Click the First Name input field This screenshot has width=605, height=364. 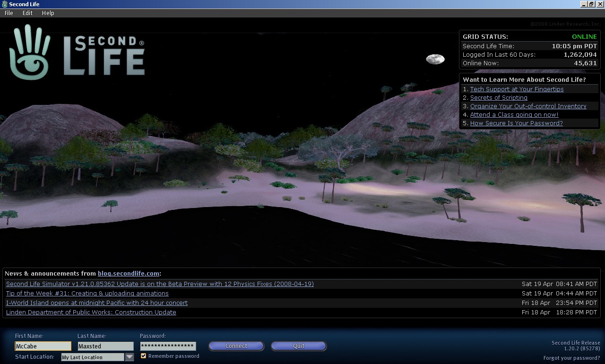[x=43, y=346]
